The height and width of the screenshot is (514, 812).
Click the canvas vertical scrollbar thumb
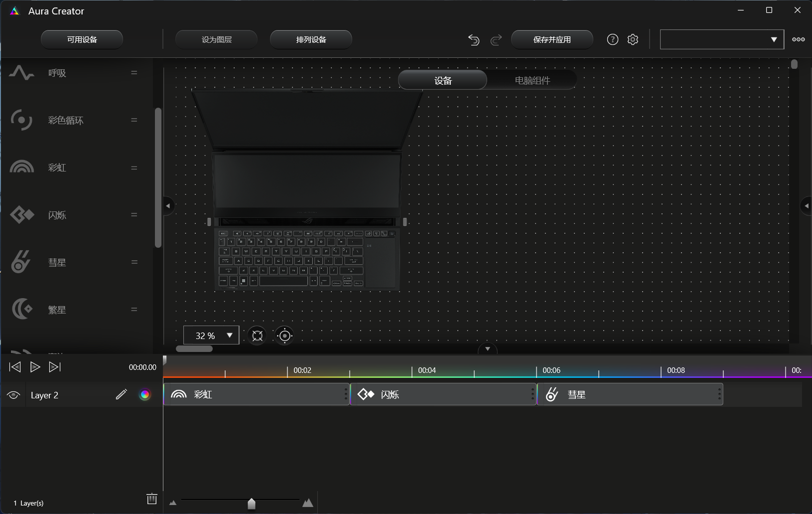pyautogui.click(x=795, y=64)
